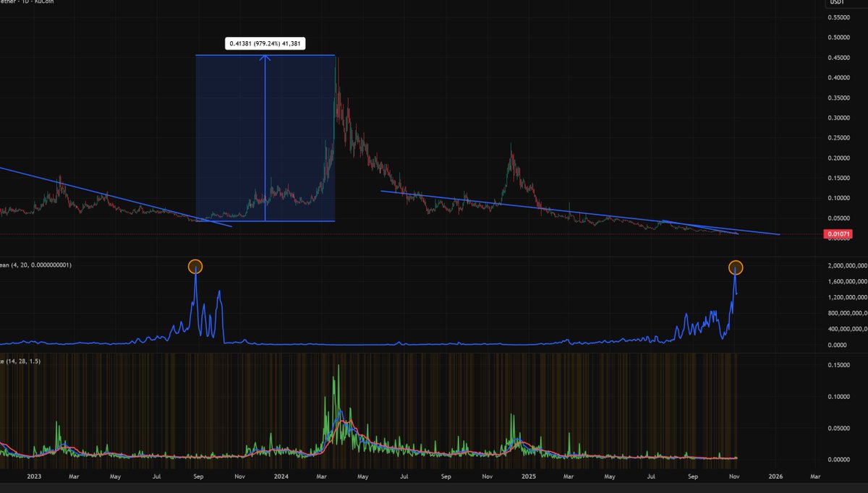868x493 pixels.
Task: Select the 0.45000 price axis label
Action: [839, 57]
